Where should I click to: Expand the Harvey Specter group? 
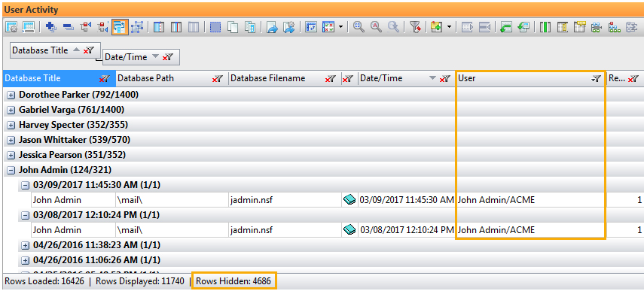tap(11, 125)
